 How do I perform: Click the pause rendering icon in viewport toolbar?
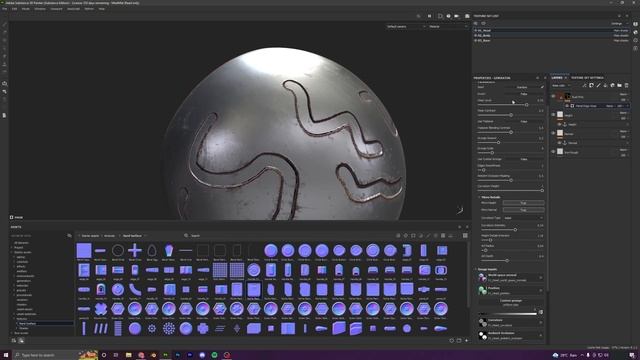(x=429, y=16)
